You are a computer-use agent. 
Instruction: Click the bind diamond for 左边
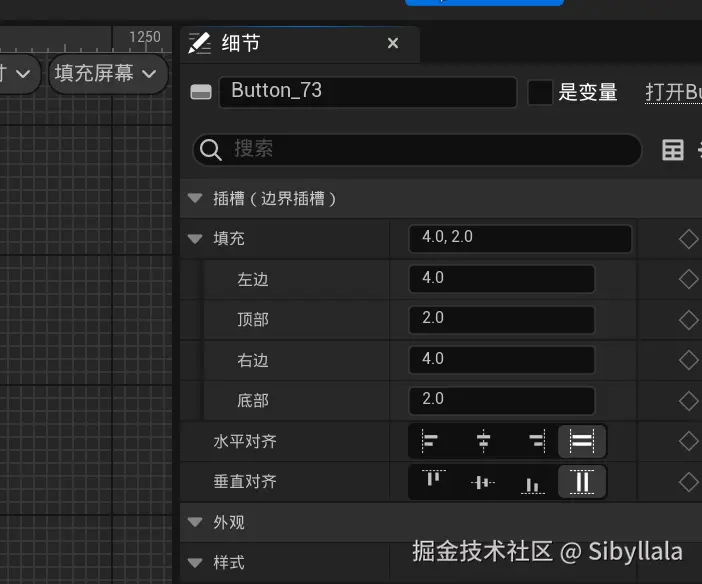click(688, 279)
